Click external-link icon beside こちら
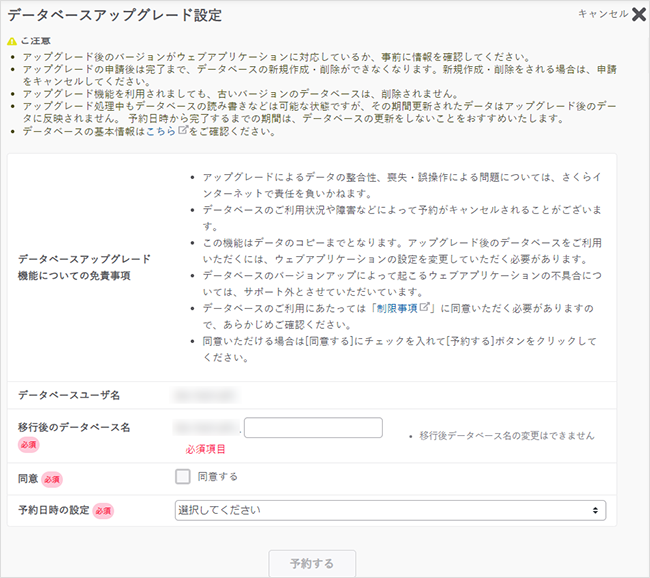The image size is (650, 578). click(182, 132)
